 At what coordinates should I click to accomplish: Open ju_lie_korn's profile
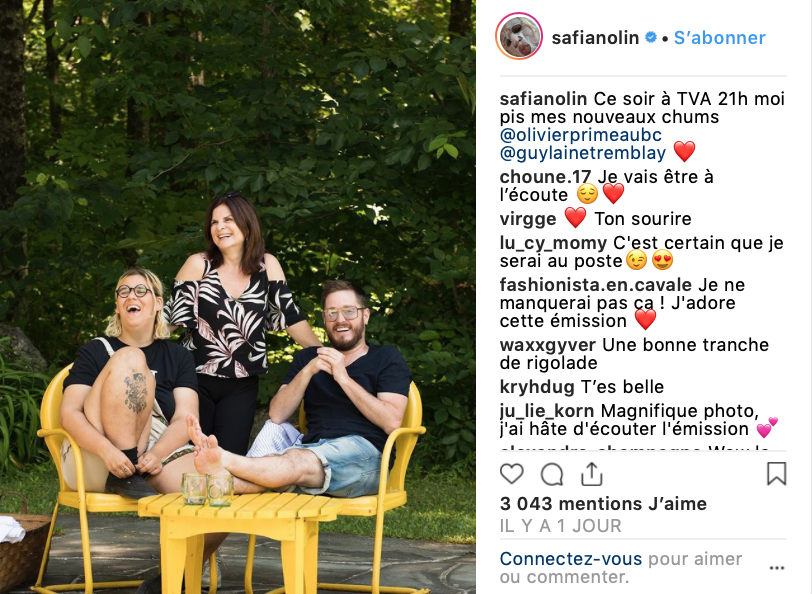pos(547,411)
